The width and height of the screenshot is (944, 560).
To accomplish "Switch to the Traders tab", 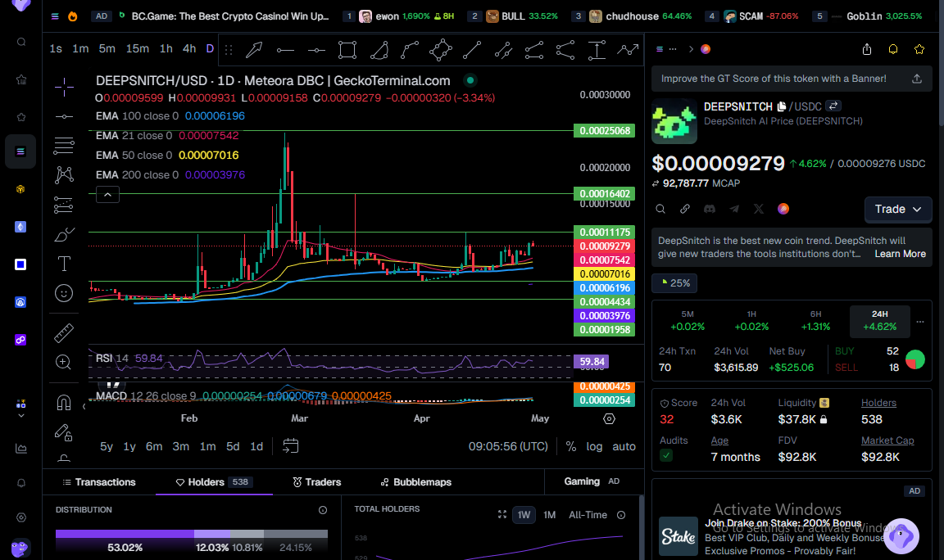I will [316, 482].
